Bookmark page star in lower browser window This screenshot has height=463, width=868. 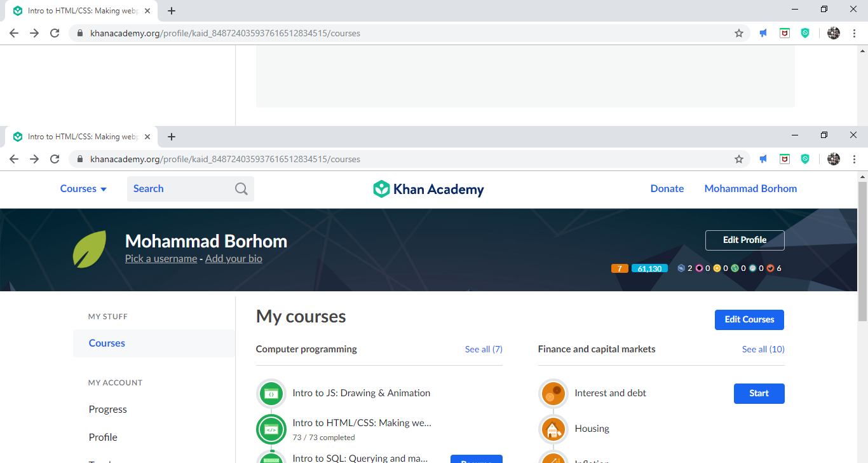(x=739, y=159)
